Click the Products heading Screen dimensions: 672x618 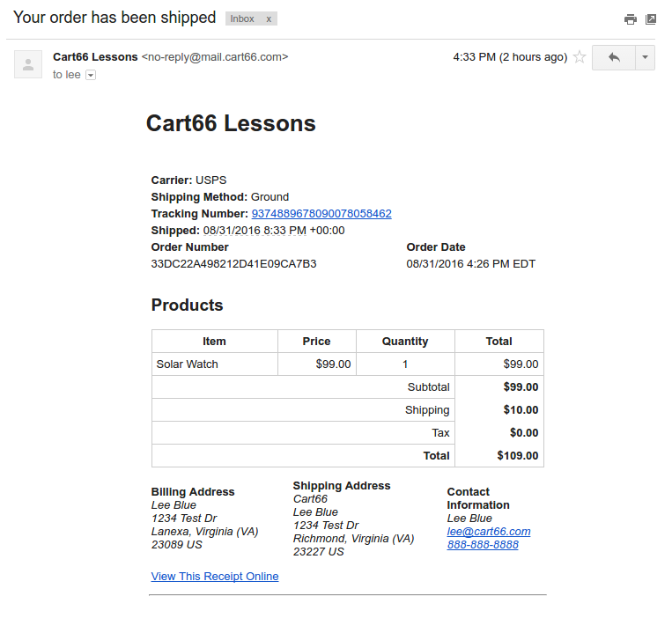coord(187,305)
